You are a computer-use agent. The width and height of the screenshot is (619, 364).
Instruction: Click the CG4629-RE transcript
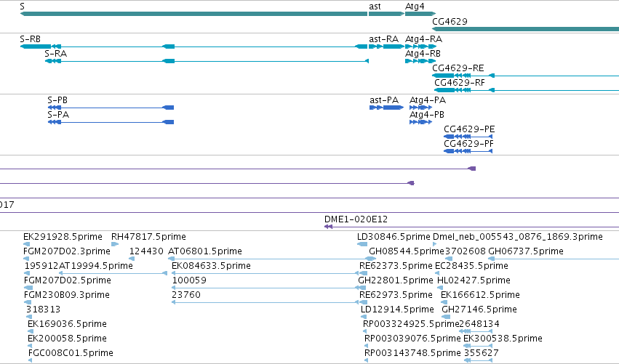coord(525,76)
